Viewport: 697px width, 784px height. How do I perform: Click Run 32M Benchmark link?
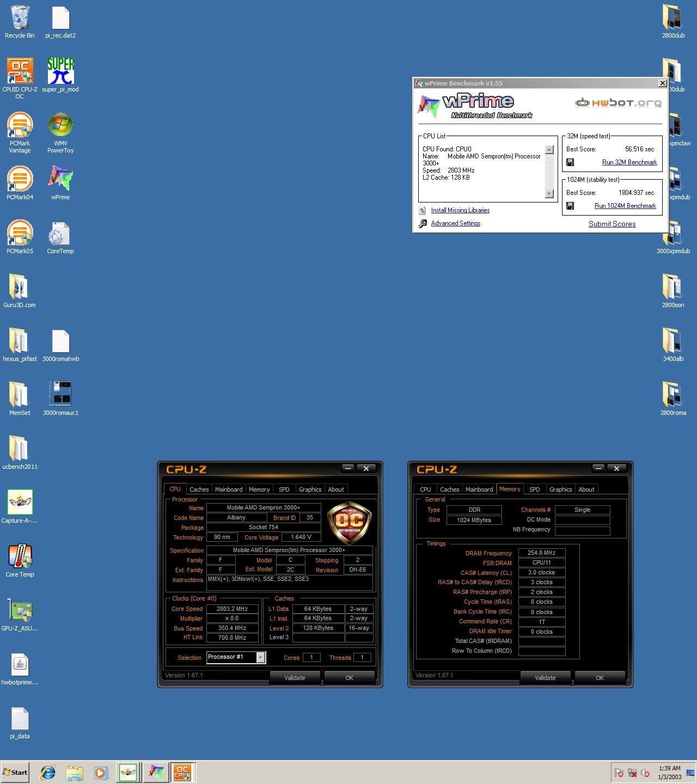click(629, 162)
